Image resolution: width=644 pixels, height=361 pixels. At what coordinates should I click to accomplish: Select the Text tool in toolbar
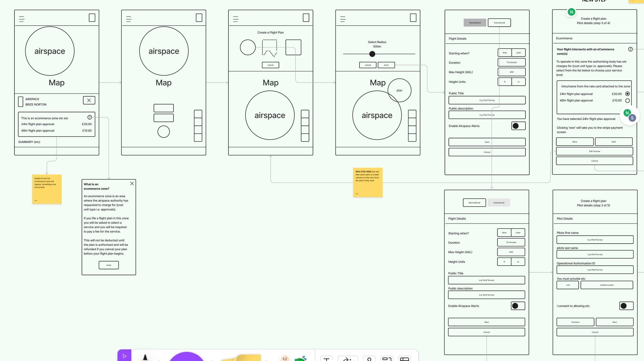pos(327,359)
